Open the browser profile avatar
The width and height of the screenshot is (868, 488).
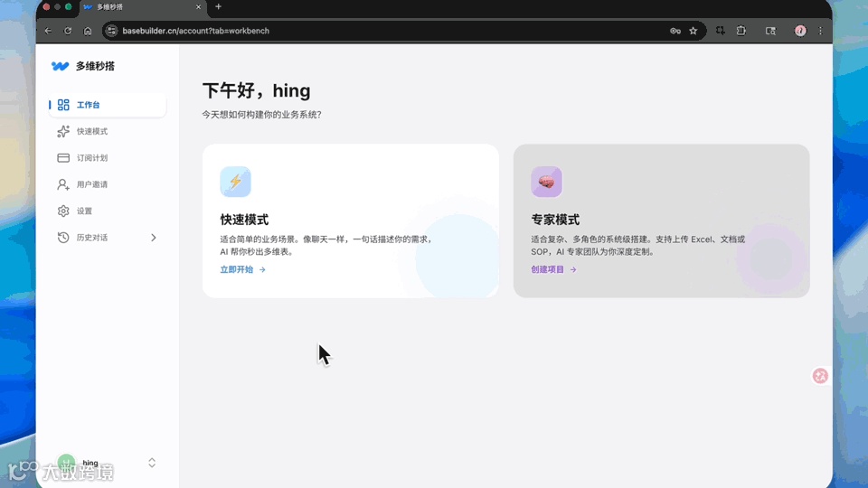click(800, 31)
